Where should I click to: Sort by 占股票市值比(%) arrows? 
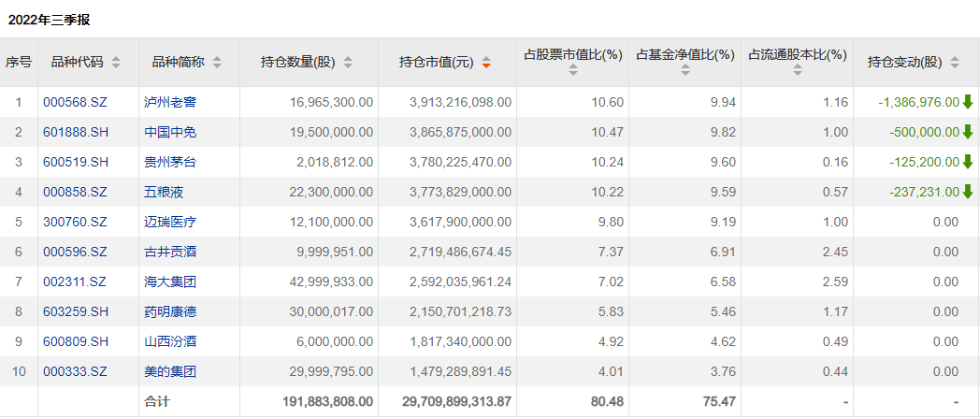[572, 71]
